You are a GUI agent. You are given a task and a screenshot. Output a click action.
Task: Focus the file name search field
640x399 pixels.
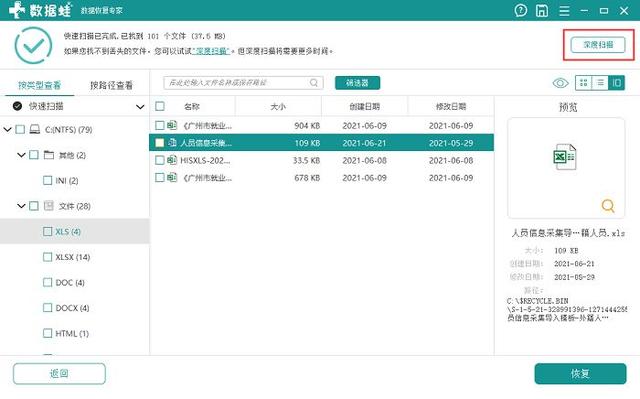pos(243,83)
